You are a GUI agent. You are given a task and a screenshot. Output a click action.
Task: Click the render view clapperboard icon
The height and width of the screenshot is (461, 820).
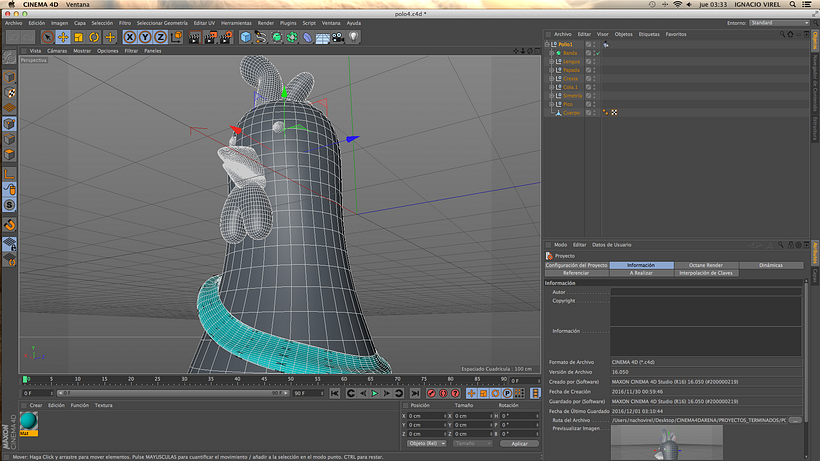(195, 37)
